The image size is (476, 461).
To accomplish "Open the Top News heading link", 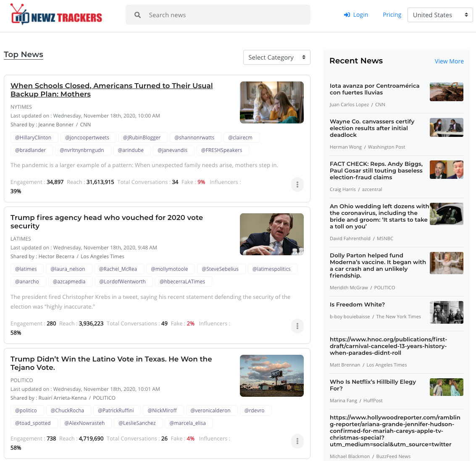I will pos(24,55).
